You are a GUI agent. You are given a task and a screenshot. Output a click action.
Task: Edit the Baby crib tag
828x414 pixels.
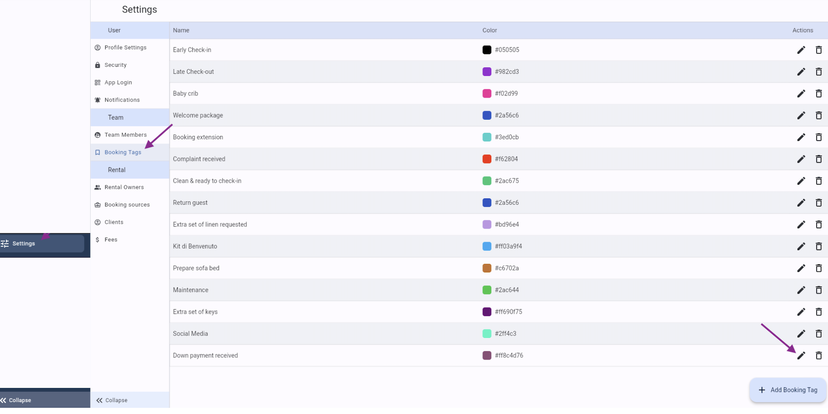pos(801,93)
